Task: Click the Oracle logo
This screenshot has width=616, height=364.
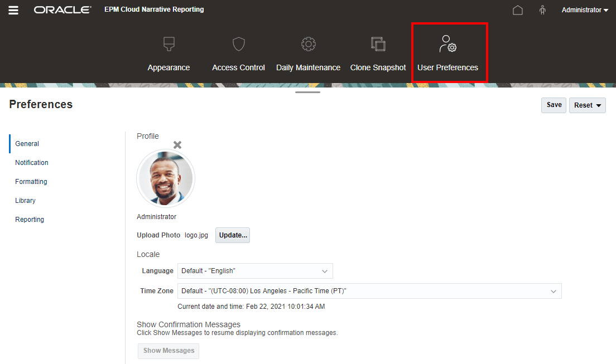Action: coord(62,10)
